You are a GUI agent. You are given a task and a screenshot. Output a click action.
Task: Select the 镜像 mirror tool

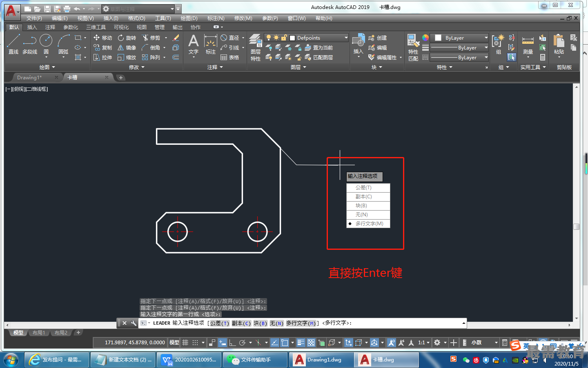(127, 47)
